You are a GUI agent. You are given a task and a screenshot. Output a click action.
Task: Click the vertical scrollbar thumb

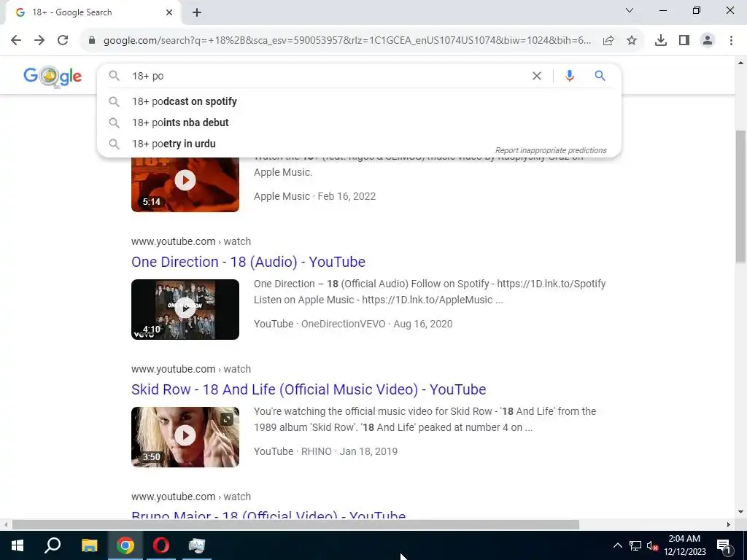(740, 196)
